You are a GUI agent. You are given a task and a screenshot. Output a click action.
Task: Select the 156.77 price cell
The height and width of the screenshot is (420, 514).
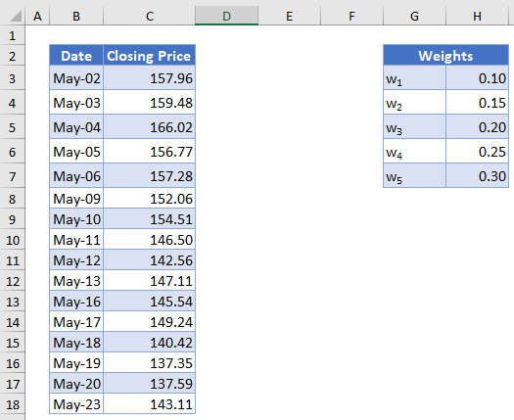click(149, 151)
